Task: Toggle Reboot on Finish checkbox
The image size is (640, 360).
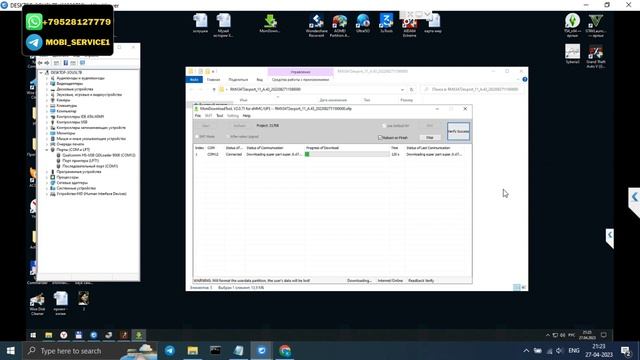Action: pos(380,138)
